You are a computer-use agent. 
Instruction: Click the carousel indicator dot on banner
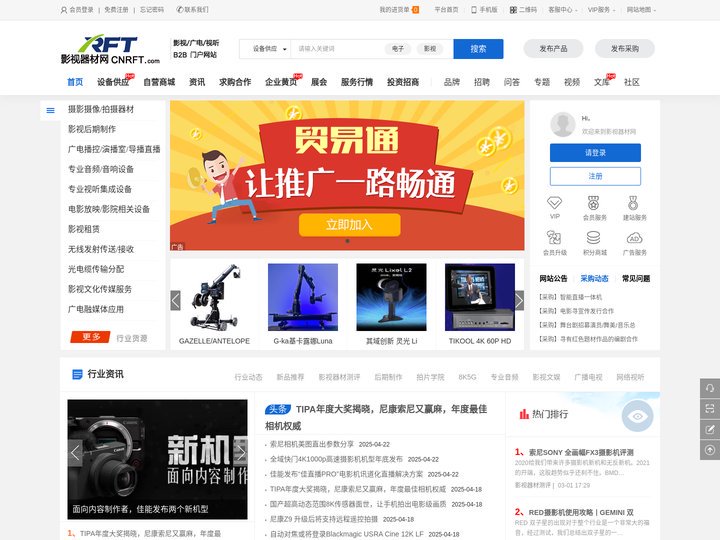tap(347, 241)
